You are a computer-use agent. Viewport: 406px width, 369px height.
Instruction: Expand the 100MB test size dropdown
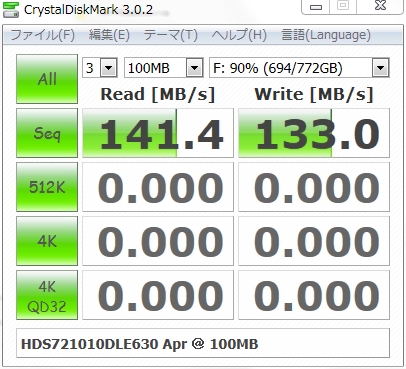point(194,68)
